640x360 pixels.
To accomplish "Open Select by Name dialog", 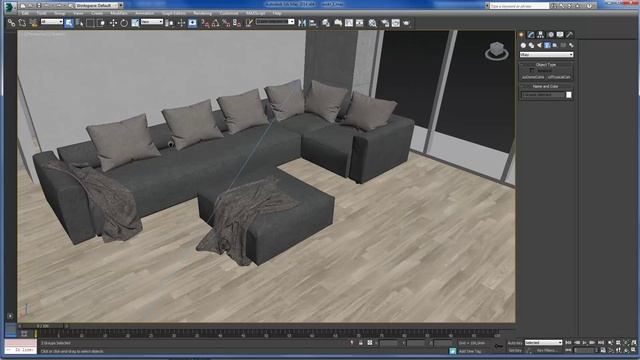I will pyautogui.click(x=79, y=23).
